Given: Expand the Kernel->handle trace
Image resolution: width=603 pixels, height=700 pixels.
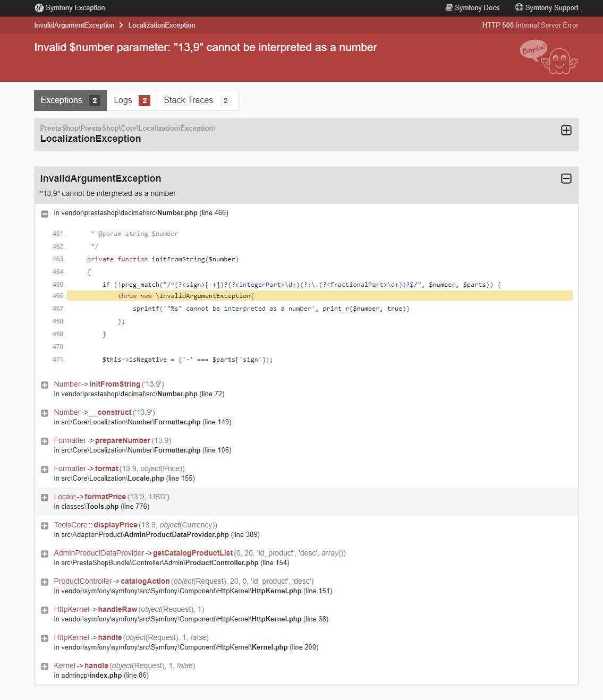Looking at the screenshot, I should pos(45,667).
